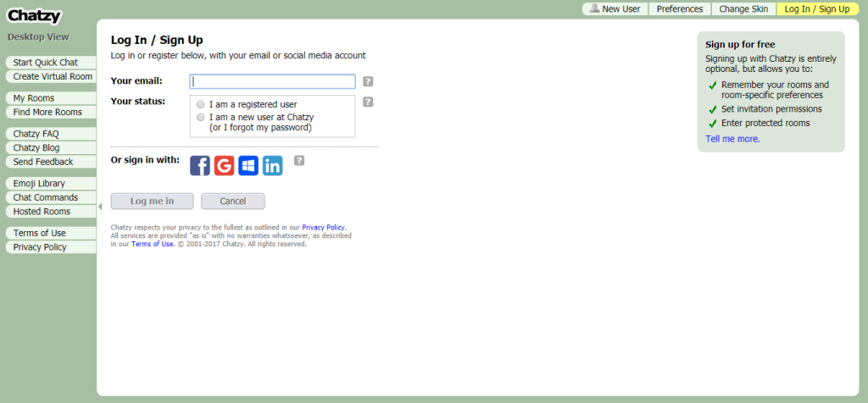
Task: Go to My Rooms
Action: point(51,98)
